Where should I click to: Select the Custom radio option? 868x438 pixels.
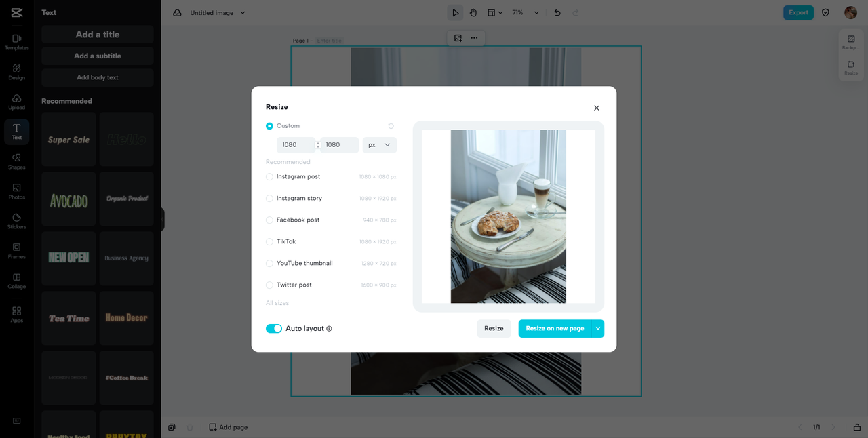[x=269, y=126]
